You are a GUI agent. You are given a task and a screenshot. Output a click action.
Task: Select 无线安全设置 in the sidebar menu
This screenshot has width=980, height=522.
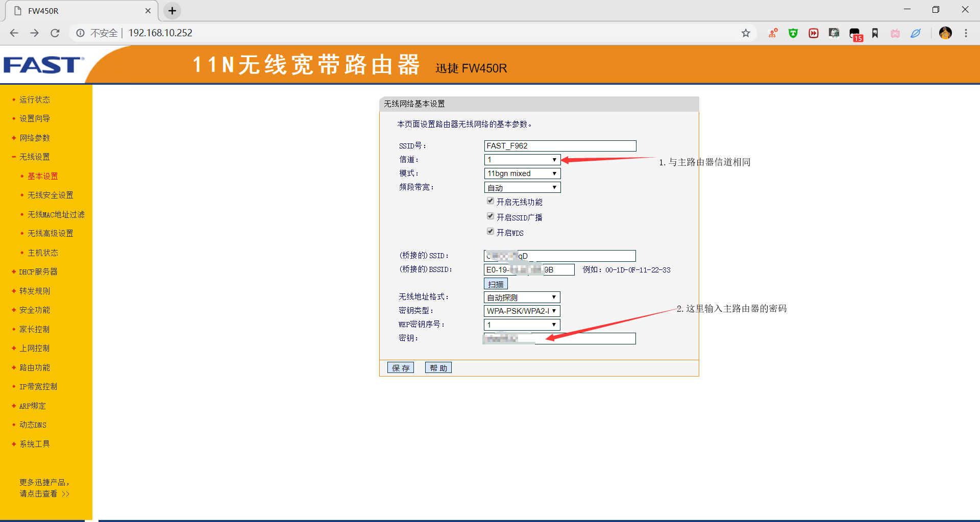(x=50, y=195)
